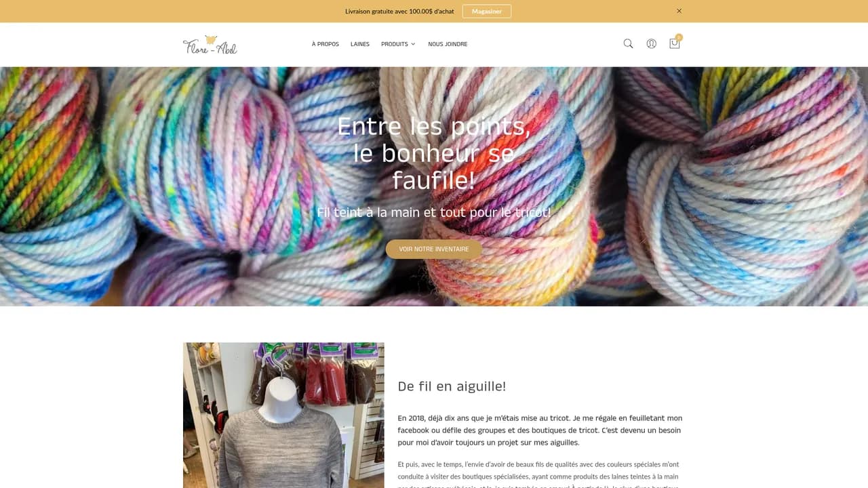The height and width of the screenshot is (488, 868).
Task: Open the shopping cart icon
Action: [x=674, y=43]
